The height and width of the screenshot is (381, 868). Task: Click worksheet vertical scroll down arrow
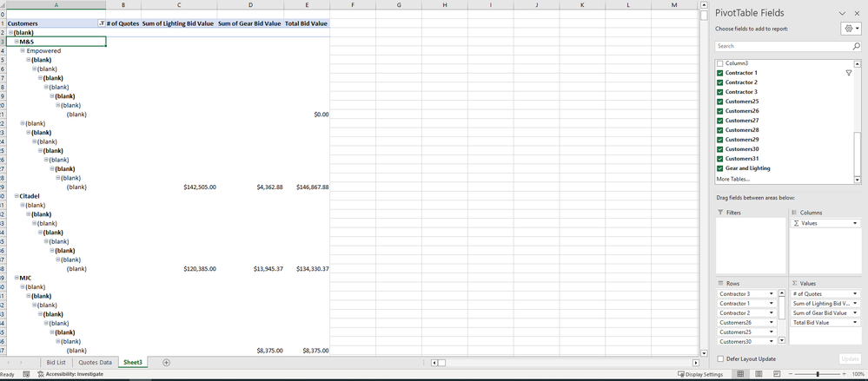tap(704, 353)
